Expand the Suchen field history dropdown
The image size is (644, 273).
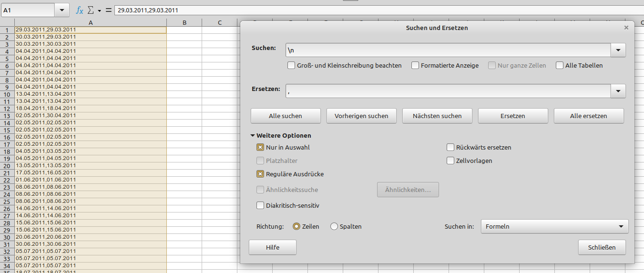click(618, 50)
